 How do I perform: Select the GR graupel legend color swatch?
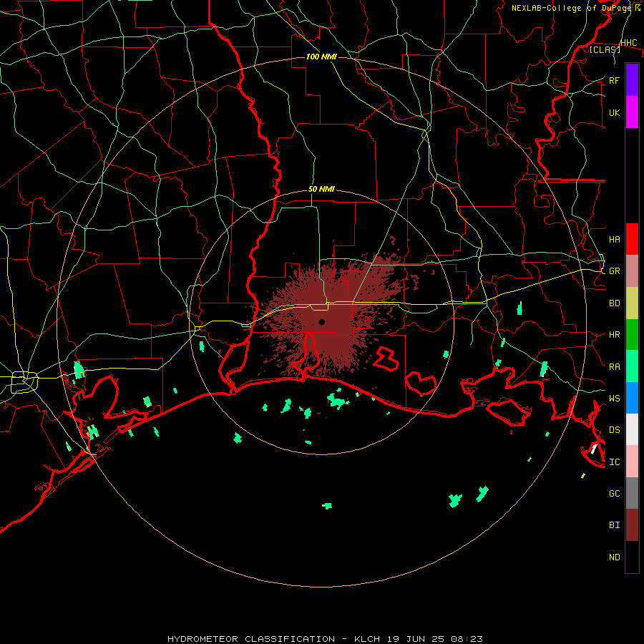pos(632,270)
